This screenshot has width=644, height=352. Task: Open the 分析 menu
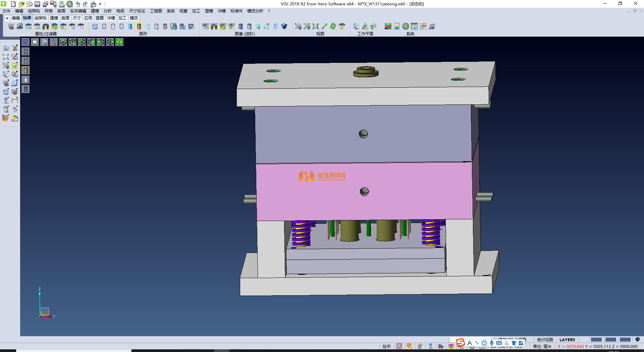pos(107,11)
